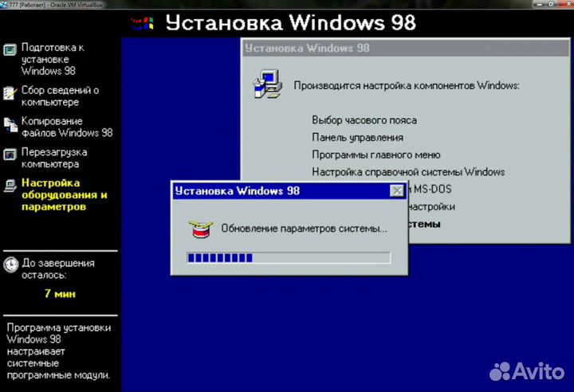
Task: Click Панель управления item
Action: click(358, 138)
